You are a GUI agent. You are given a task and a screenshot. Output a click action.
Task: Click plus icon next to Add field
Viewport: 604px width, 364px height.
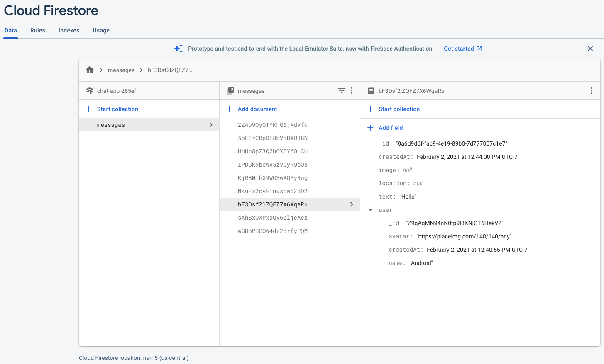coord(370,128)
